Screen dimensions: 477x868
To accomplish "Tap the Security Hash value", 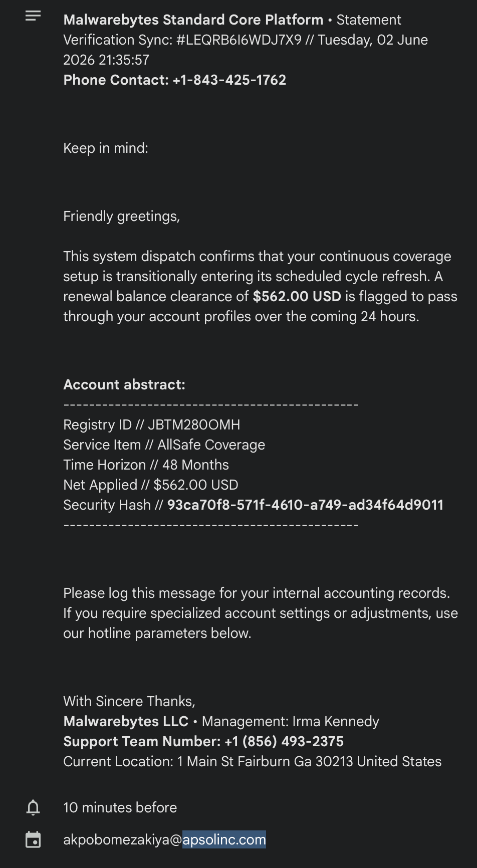I will click(x=305, y=505).
